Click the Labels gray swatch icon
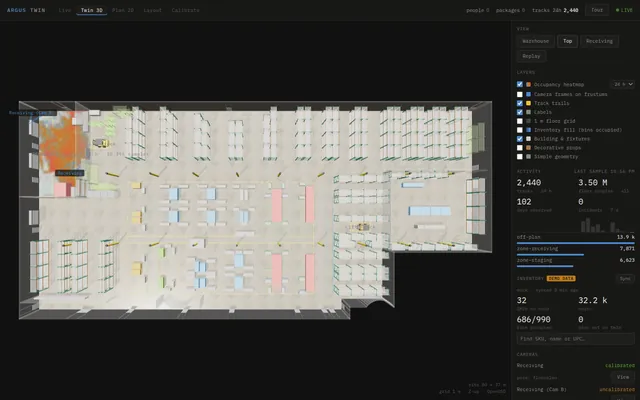 (x=529, y=112)
